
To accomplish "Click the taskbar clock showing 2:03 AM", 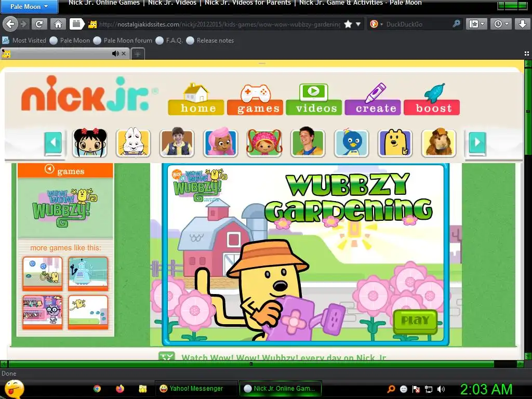I will [x=486, y=389].
